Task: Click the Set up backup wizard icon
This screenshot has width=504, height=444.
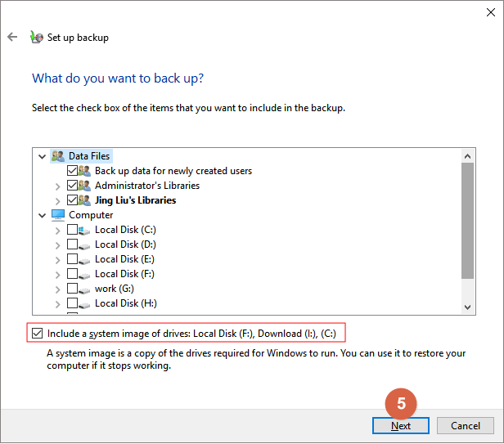Action: (x=36, y=38)
